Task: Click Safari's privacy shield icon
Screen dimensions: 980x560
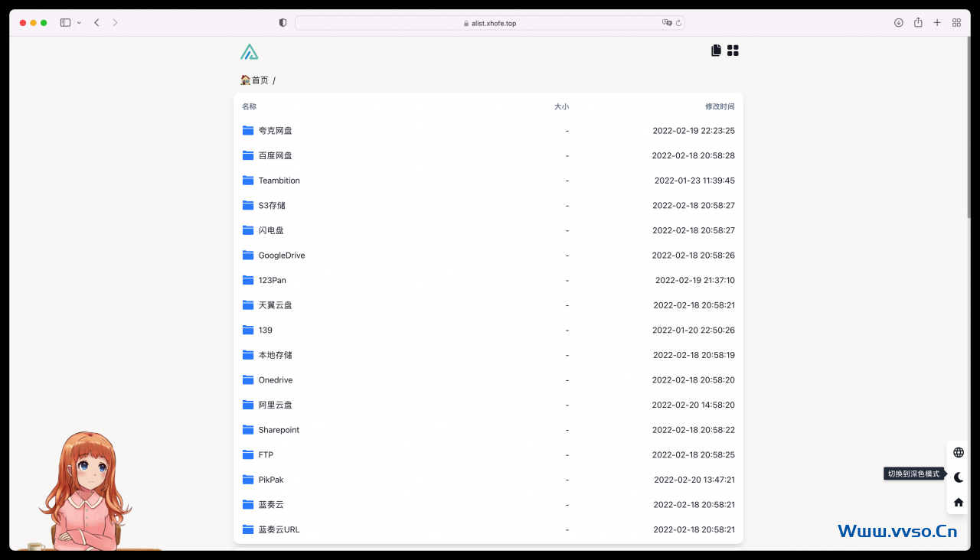Action: pos(283,22)
